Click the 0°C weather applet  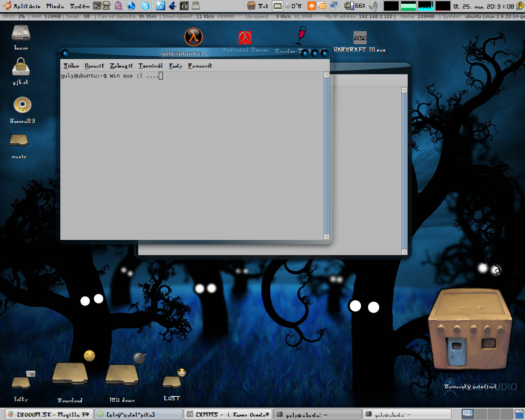[293, 6]
